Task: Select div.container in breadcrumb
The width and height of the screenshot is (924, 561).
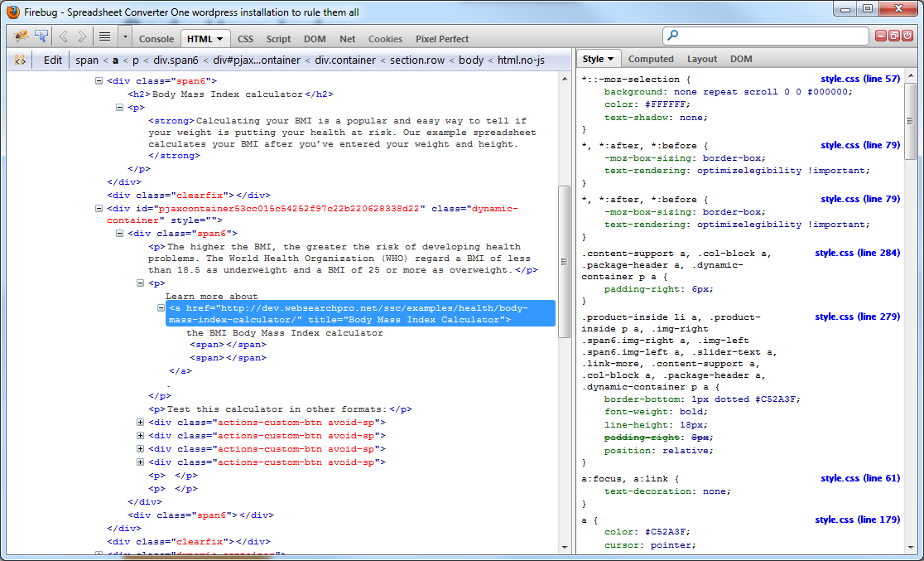Action: pyautogui.click(x=345, y=60)
